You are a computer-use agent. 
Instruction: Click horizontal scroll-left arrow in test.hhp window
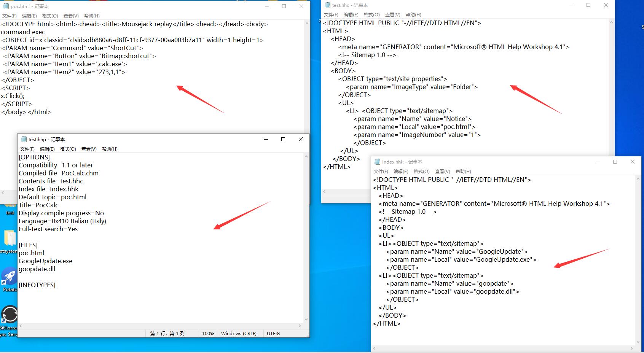coord(21,326)
